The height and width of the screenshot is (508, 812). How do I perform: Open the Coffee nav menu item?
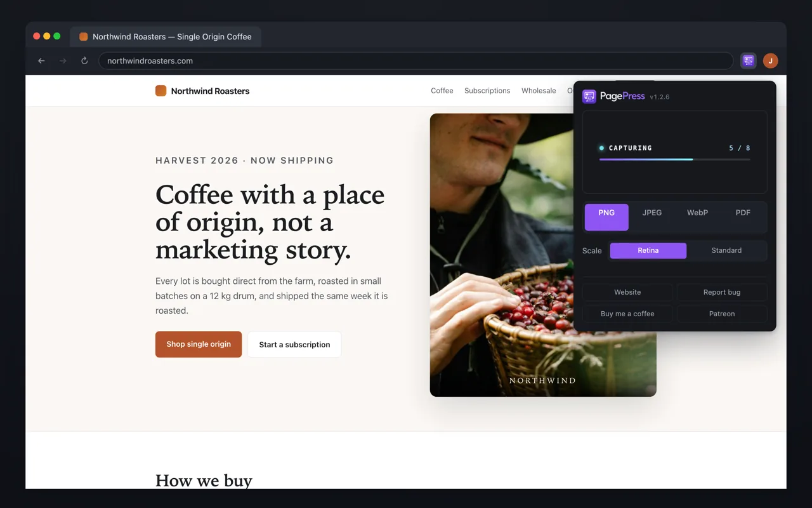tap(442, 91)
